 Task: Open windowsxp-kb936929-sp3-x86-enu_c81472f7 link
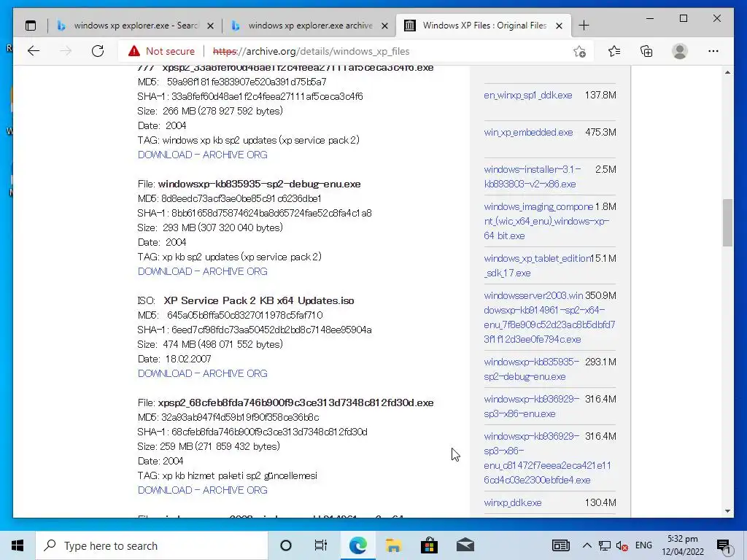click(x=547, y=458)
